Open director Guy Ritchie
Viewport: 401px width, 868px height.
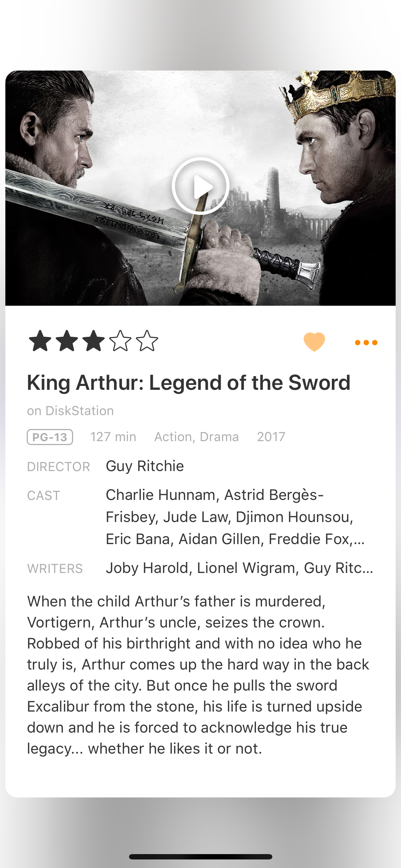(145, 466)
